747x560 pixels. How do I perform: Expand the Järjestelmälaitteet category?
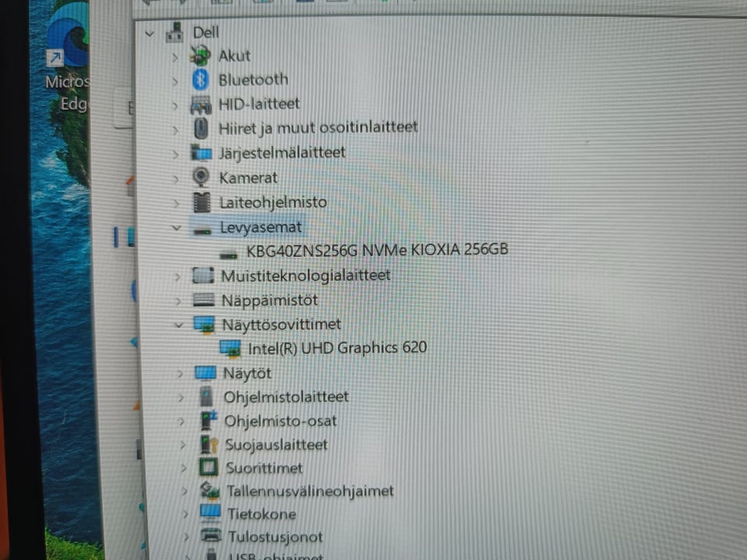(x=176, y=155)
